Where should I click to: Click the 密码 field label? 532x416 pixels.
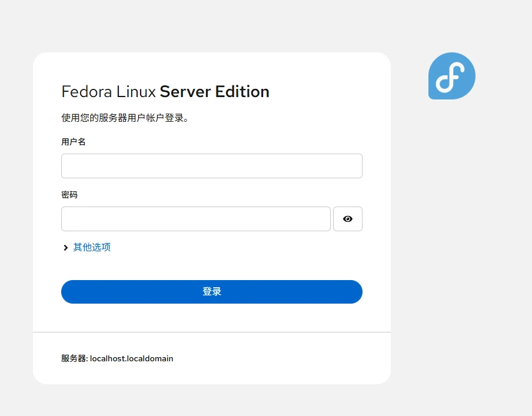(69, 195)
